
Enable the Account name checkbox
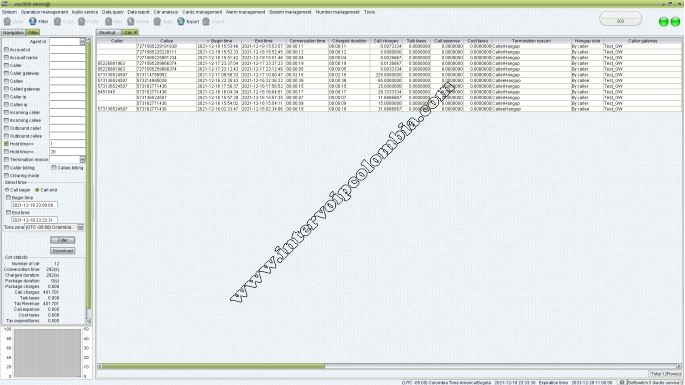[x=6, y=57]
